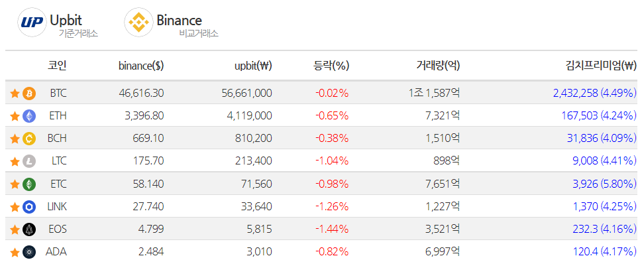Toggle the favorite star for ETH
The height and width of the screenshot is (260, 644).
coord(15,116)
